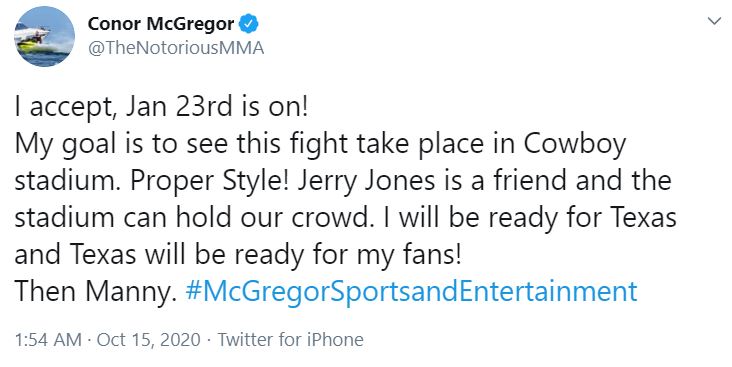Viewport: 732px width, 367px height.
Task: Expand the tweet options chevron
Action: [714, 21]
